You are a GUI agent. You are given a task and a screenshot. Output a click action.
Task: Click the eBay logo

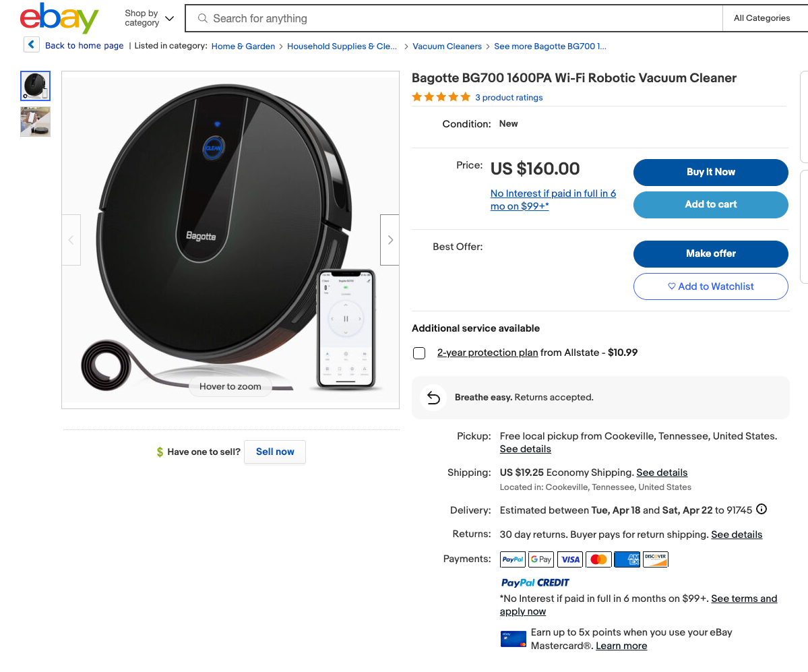coord(59,19)
